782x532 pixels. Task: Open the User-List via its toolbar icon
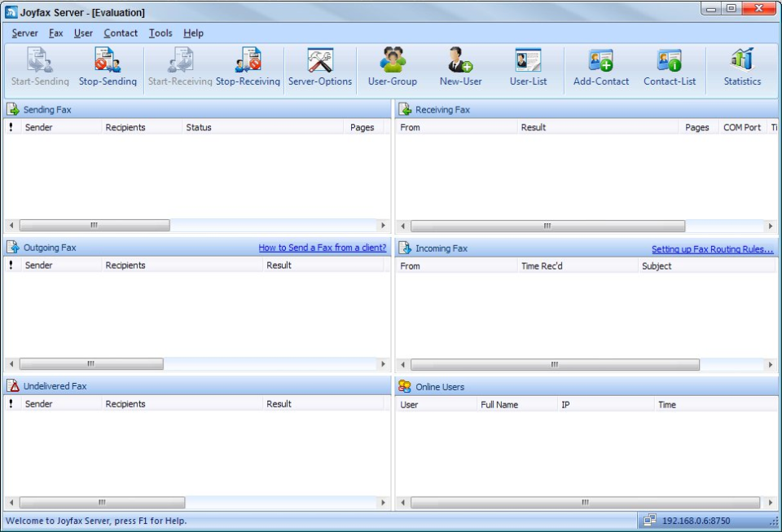pos(529,68)
